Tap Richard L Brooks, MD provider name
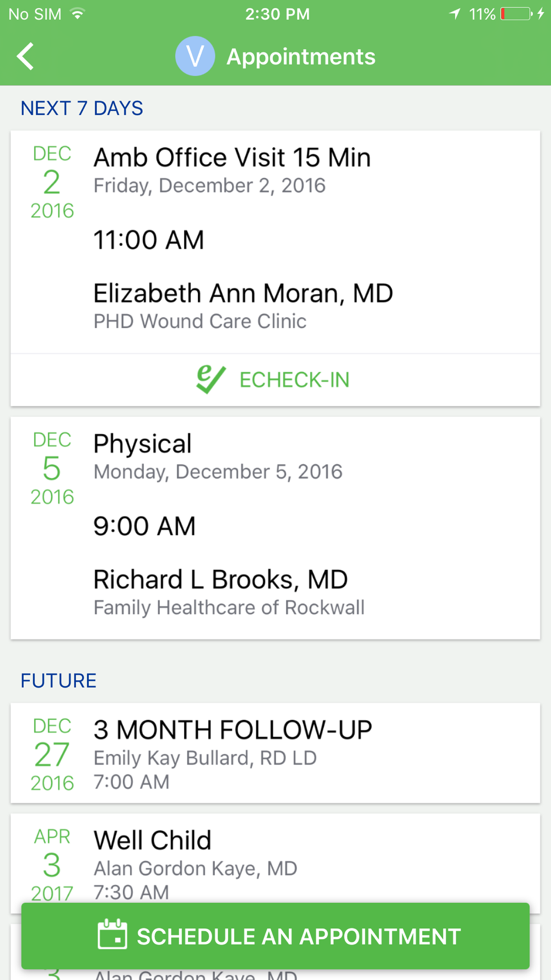 tap(220, 579)
